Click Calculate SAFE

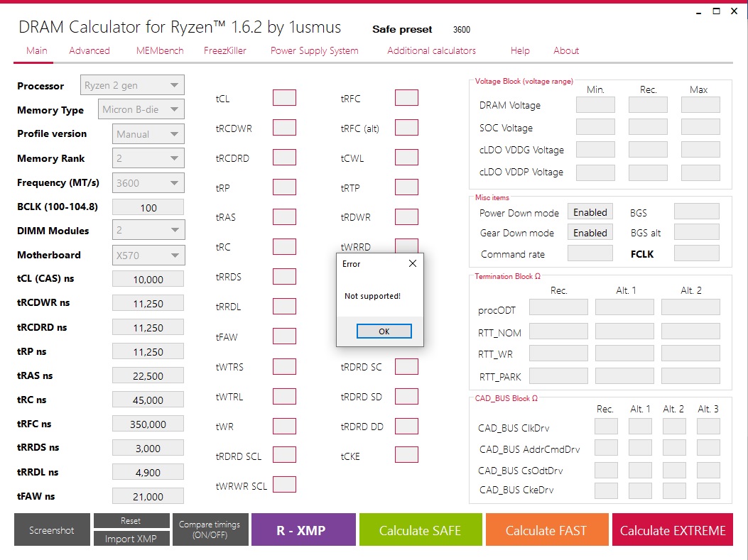pos(421,529)
